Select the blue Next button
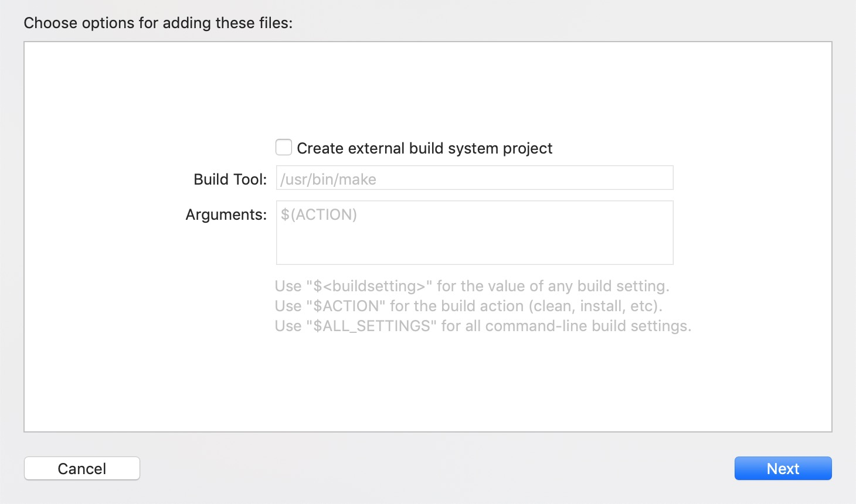 point(783,468)
